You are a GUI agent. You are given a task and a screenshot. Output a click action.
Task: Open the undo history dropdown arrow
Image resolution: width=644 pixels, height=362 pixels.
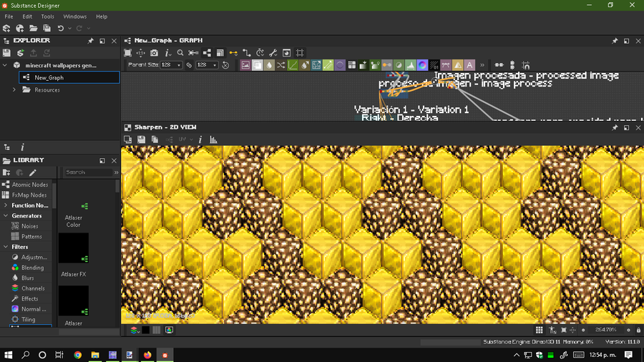point(69,29)
